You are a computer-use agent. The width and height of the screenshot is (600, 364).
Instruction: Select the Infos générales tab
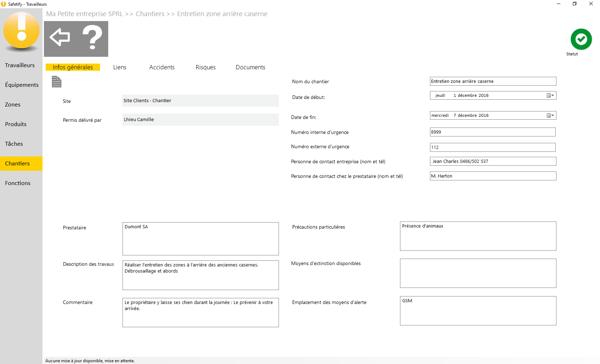point(73,67)
